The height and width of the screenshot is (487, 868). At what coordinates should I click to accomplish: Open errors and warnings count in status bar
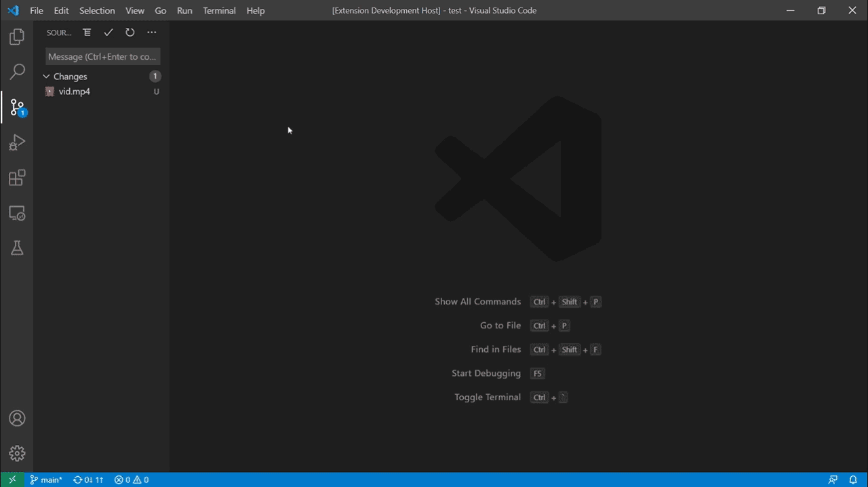(x=132, y=480)
